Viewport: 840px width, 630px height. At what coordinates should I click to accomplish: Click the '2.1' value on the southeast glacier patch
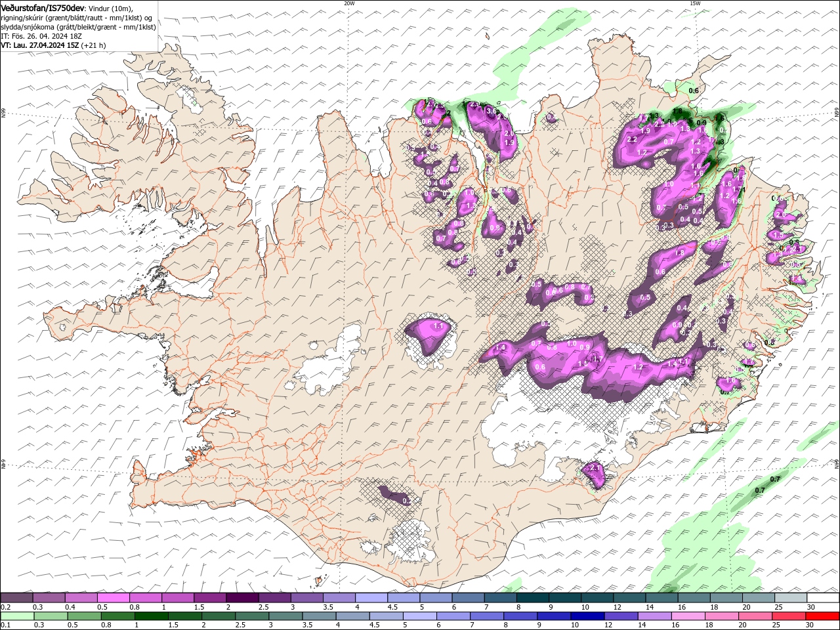click(x=594, y=467)
